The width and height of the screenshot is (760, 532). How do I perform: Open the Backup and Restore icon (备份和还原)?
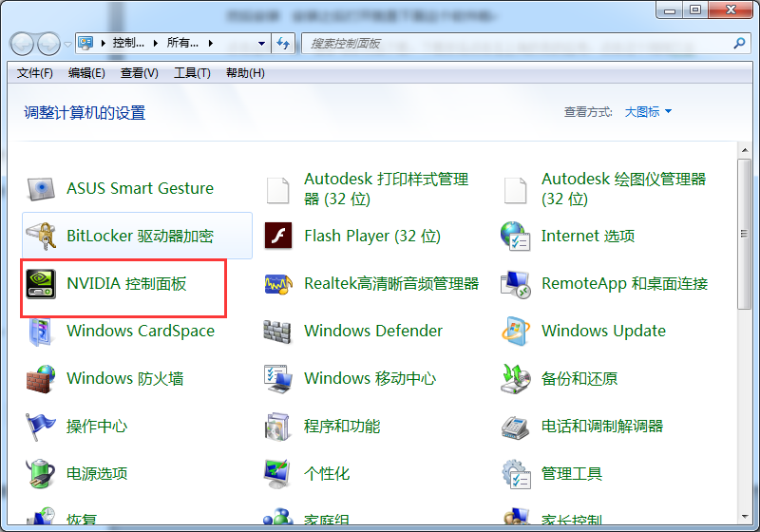click(515, 379)
